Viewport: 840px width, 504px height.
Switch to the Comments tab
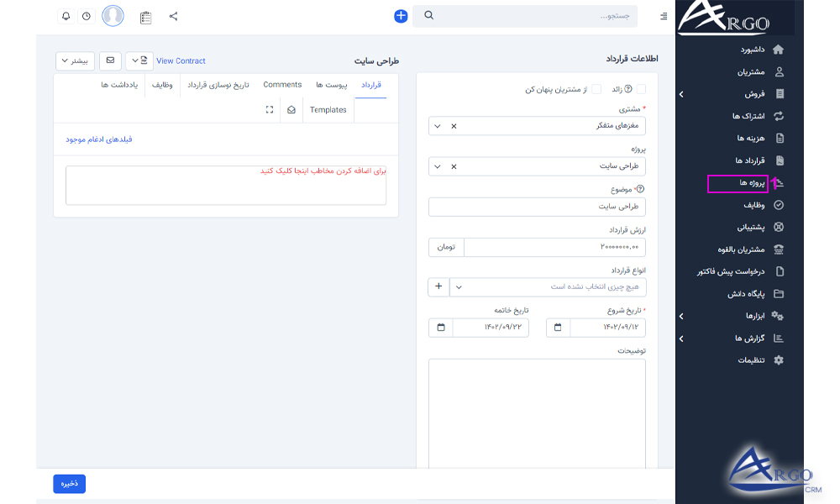click(282, 84)
